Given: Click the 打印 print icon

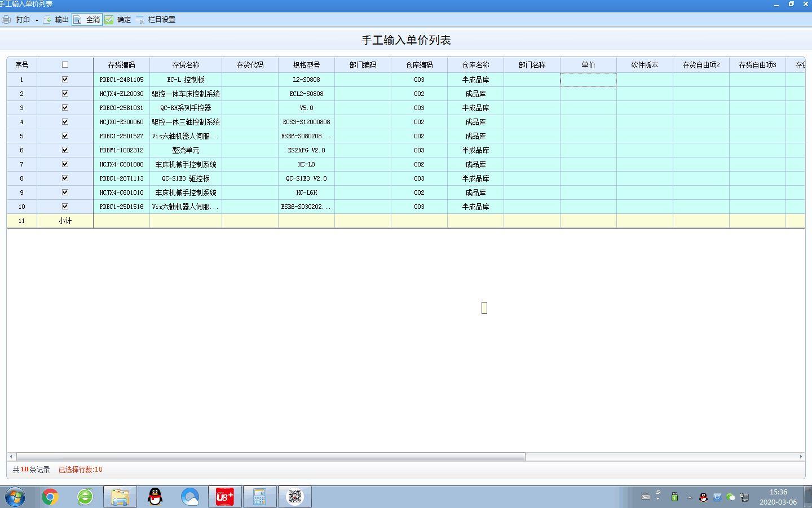Looking at the screenshot, I should pyautogui.click(x=6, y=20).
